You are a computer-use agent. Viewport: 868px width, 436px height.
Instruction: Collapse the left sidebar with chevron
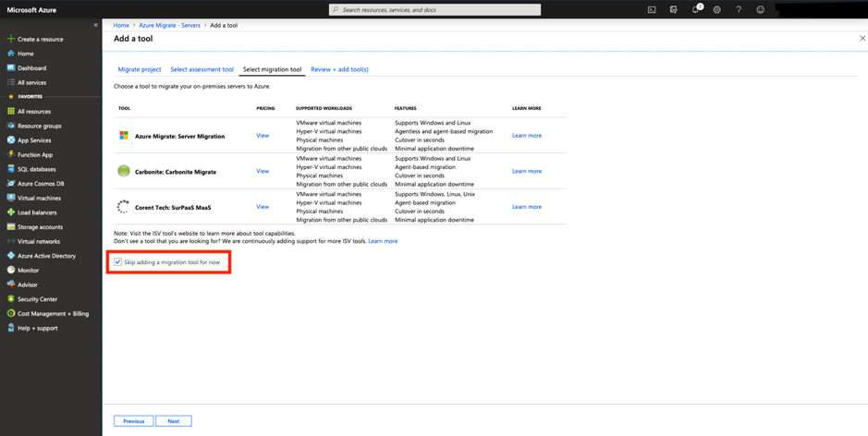(x=95, y=25)
